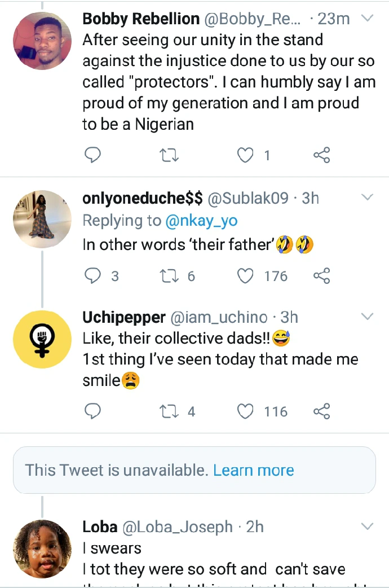The image size is (389, 588).
Task: Reply to Bobby Rebellion's tweet
Action: coord(92,155)
